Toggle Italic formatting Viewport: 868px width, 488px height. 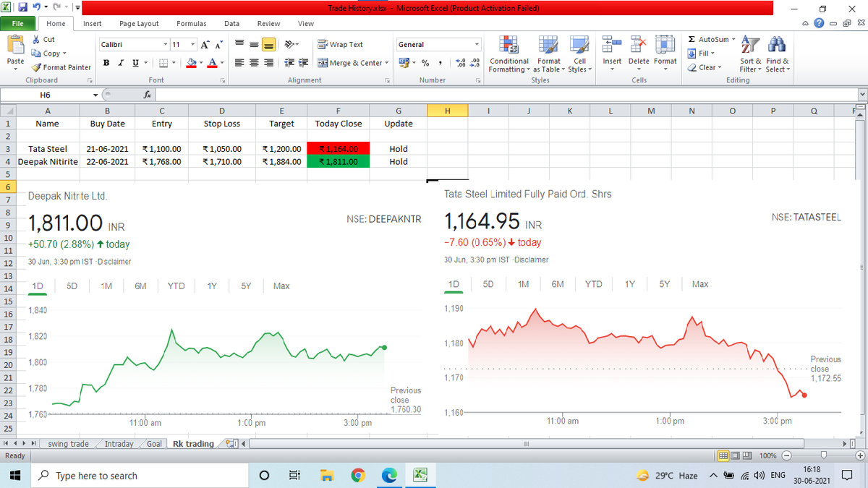[119, 63]
